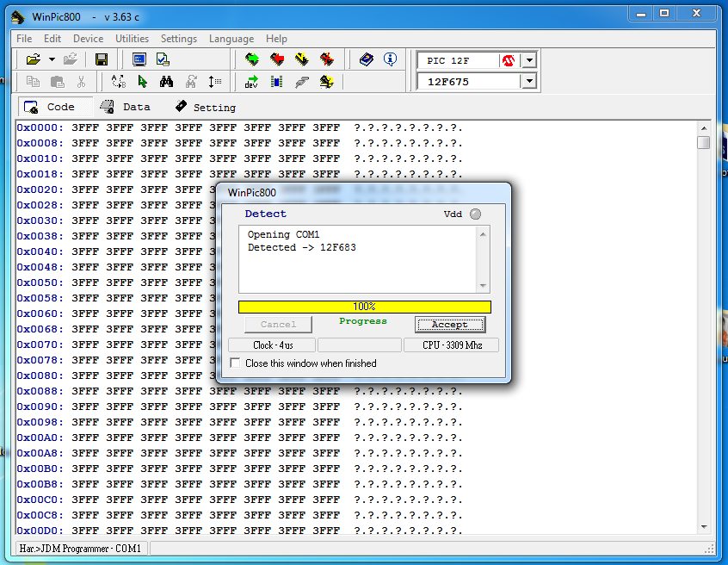Image resolution: width=728 pixels, height=565 pixels.
Task: Click the binoculars find icon
Action: [x=166, y=82]
